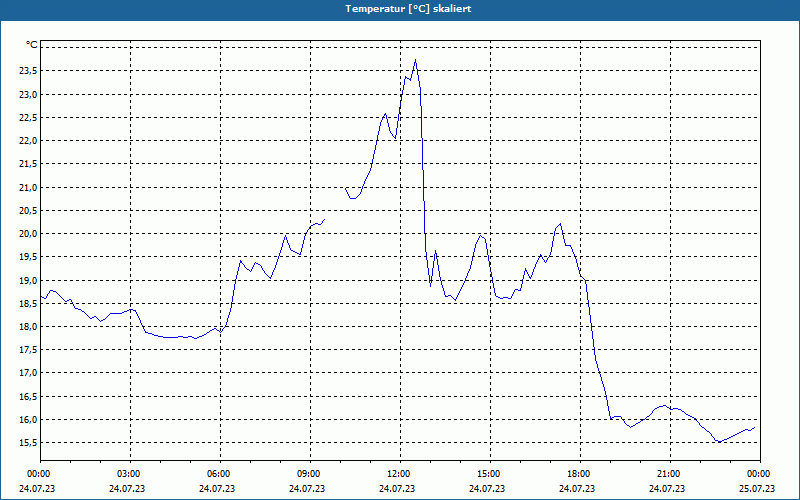The width and height of the screenshot is (800, 500).
Task: Click the 19,0 axis value
Action: [x=28, y=280]
